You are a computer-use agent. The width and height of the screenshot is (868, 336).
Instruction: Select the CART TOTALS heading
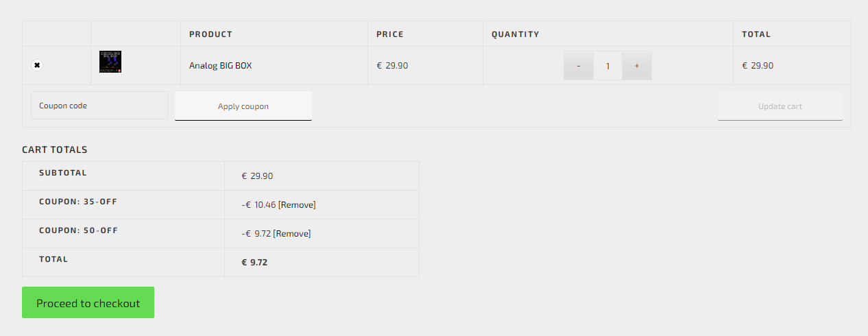55,149
